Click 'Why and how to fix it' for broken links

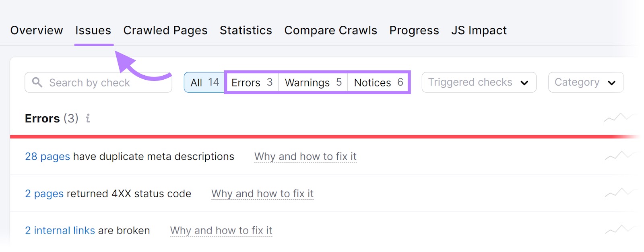click(221, 231)
